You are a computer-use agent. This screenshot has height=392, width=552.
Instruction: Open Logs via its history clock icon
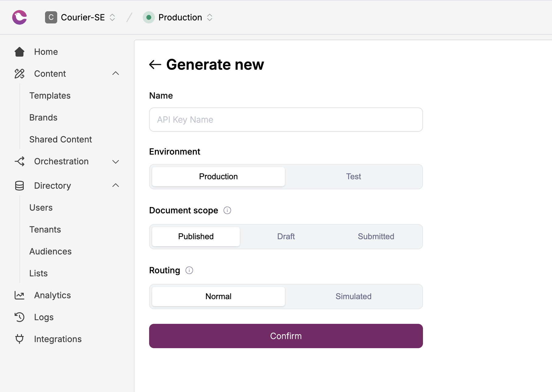click(19, 317)
